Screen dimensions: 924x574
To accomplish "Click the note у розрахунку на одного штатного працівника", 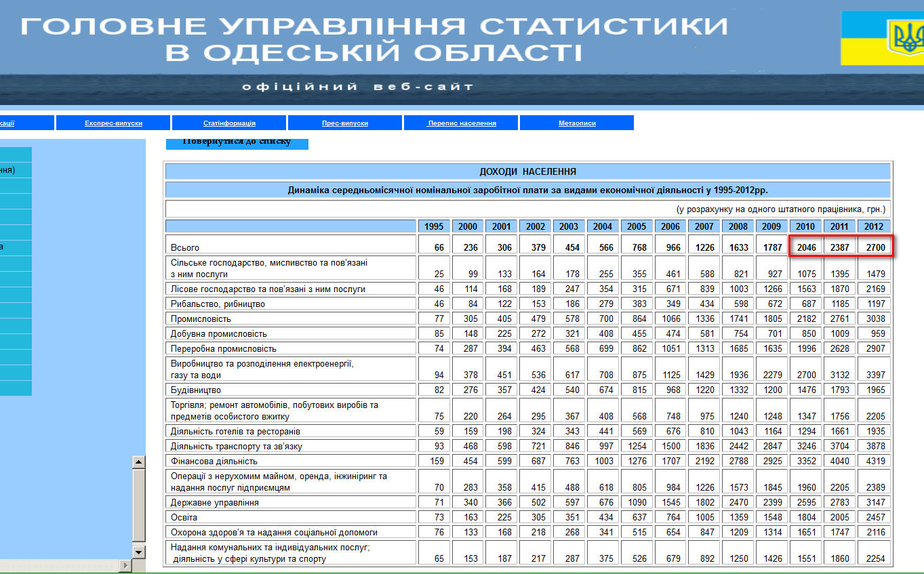I will [x=780, y=209].
